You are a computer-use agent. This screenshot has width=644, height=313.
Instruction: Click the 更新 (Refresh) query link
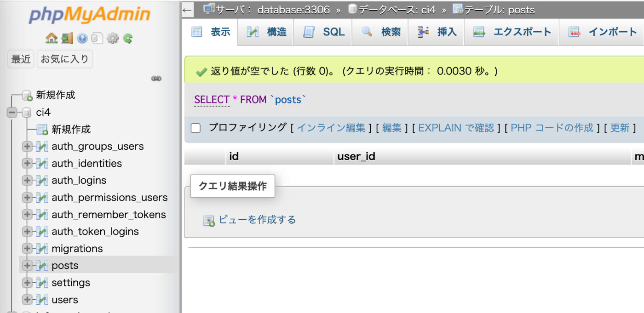click(x=620, y=128)
